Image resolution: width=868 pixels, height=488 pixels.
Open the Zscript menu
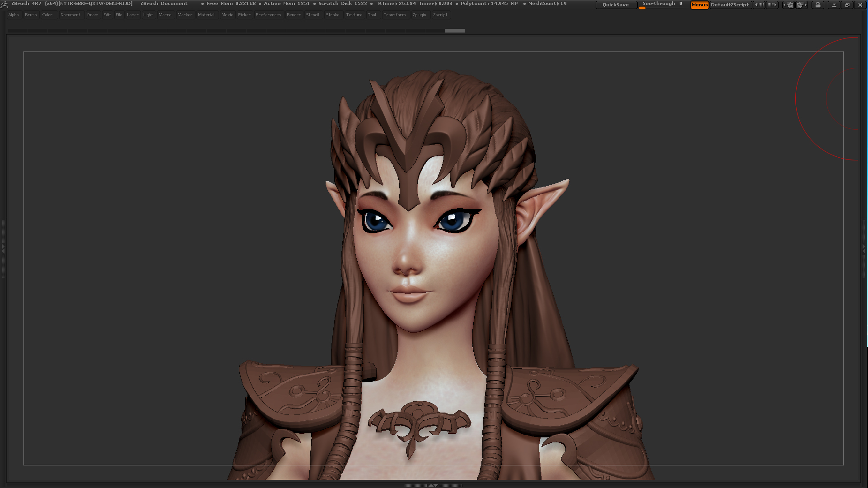tap(440, 15)
